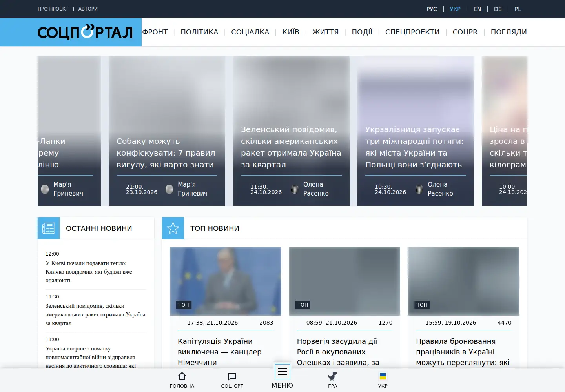Switch language to PL

[518, 9]
